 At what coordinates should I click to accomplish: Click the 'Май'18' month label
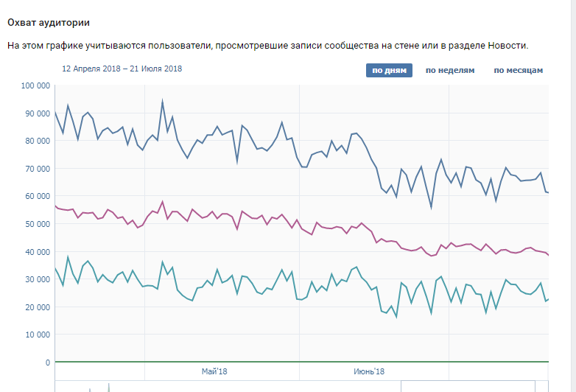click(x=214, y=371)
